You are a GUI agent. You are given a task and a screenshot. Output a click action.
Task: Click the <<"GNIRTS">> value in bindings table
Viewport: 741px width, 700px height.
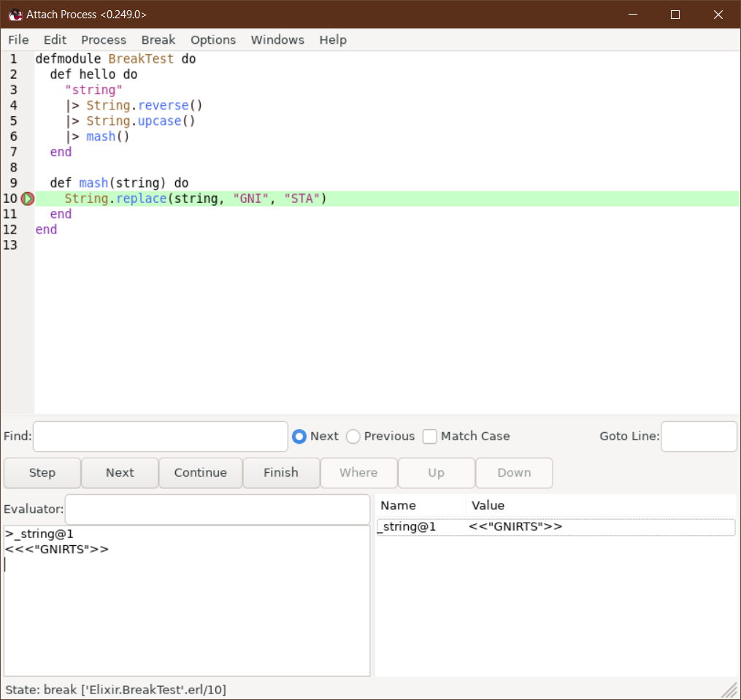[515, 526]
